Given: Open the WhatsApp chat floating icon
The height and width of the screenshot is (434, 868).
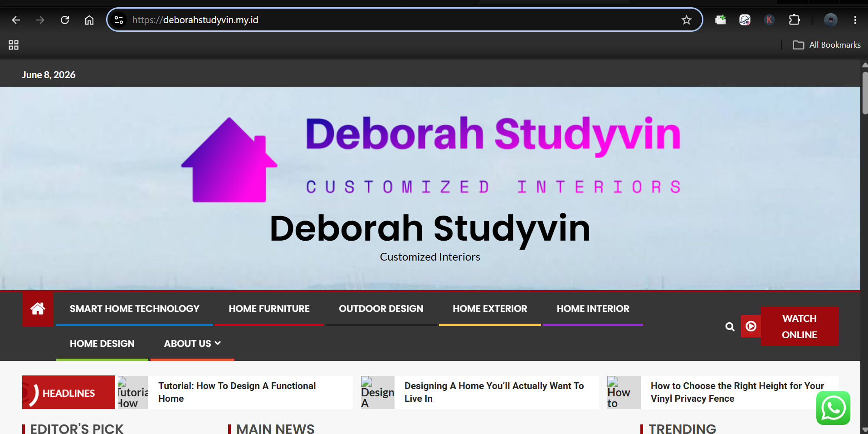Looking at the screenshot, I should coord(834,408).
